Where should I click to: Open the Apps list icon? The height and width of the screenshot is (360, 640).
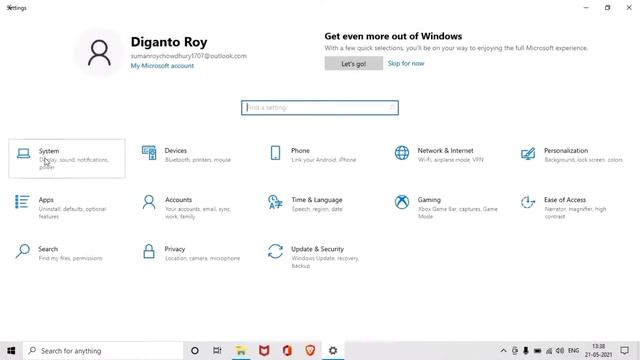click(22, 202)
